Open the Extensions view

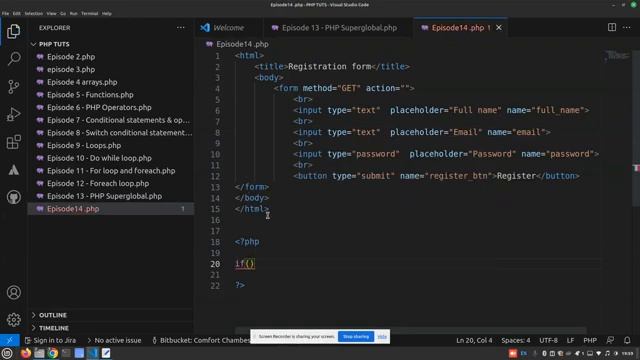(x=13, y=142)
